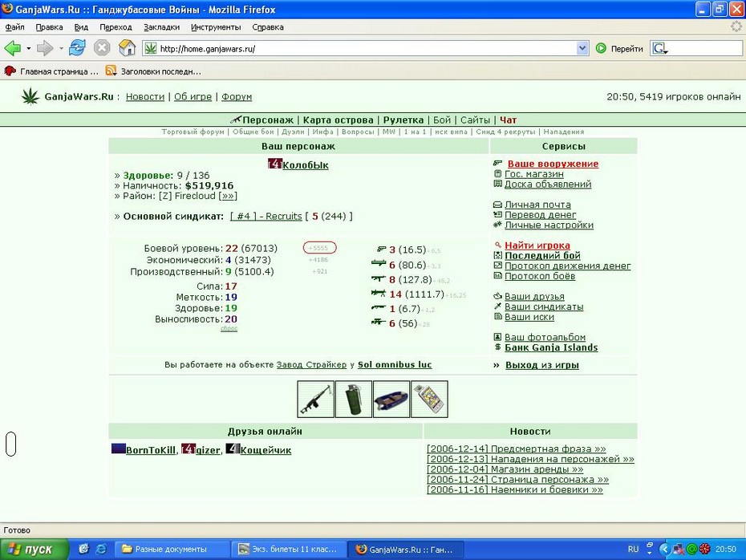746x560 pixels.
Task: Click the Перейти go button
Action: (x=619, y=48)
